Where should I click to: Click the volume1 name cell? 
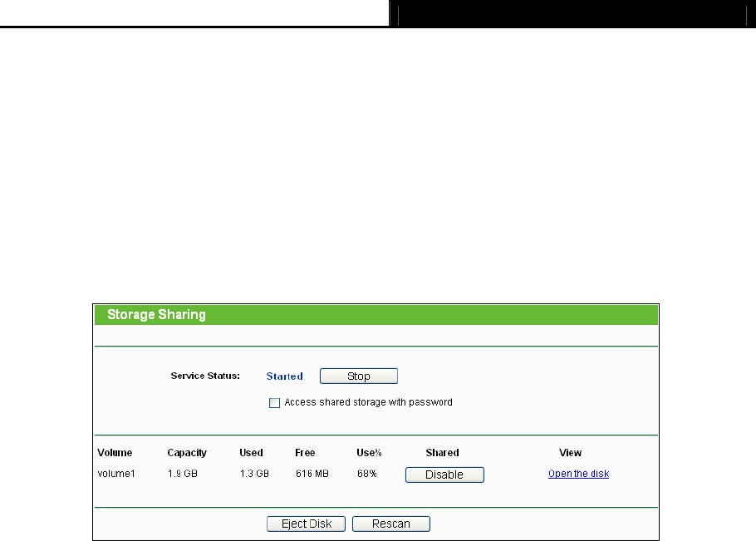point(116,474)
